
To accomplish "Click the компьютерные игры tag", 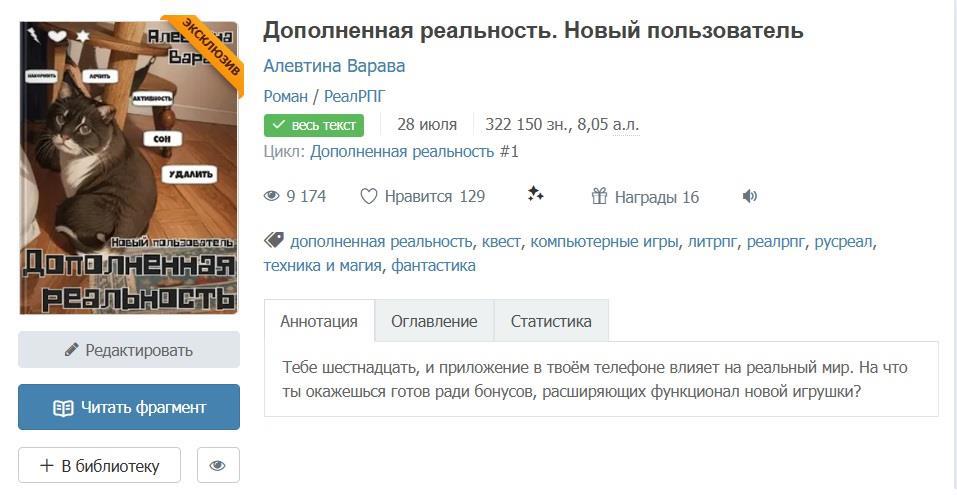I will pyautogui.click(x=604, y=241).
